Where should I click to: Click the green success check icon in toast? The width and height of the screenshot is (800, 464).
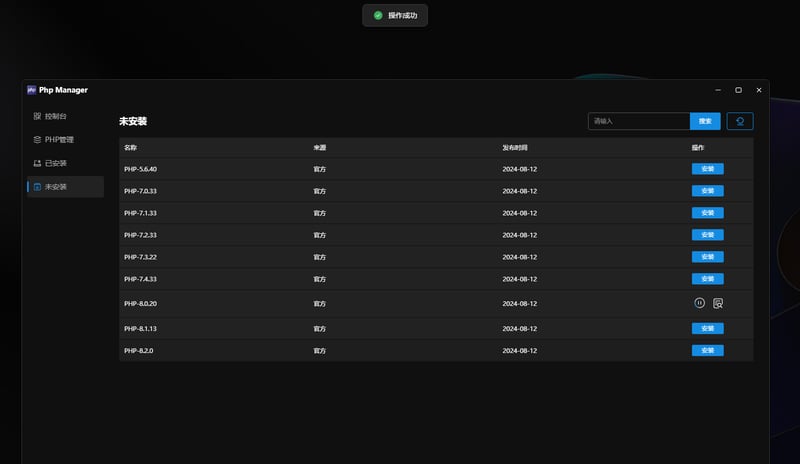pyautogui.click(x=378, y=16)
